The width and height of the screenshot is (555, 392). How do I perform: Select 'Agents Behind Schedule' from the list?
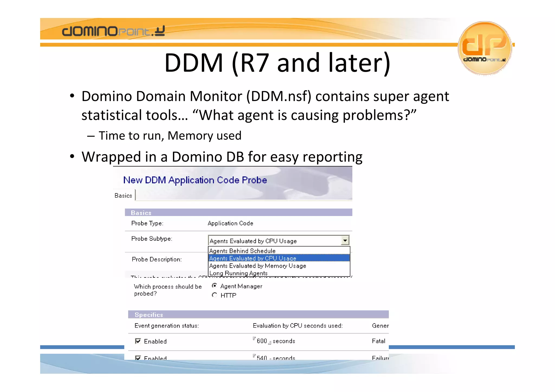pos(279,251)
